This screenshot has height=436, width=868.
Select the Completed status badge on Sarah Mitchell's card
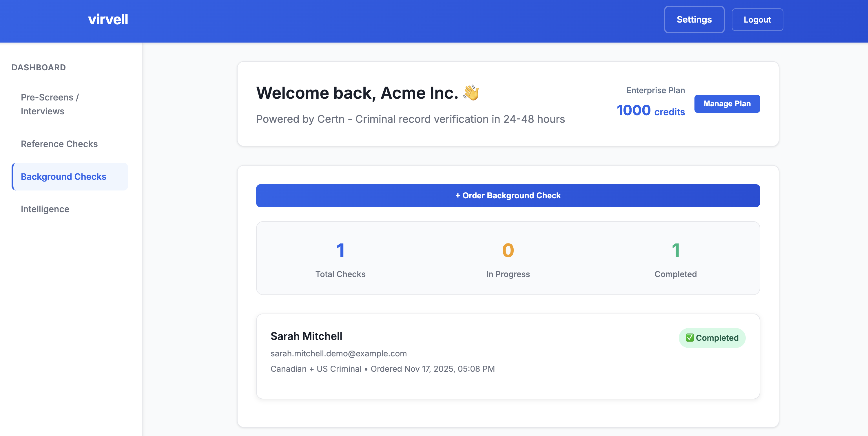[712, 338]
